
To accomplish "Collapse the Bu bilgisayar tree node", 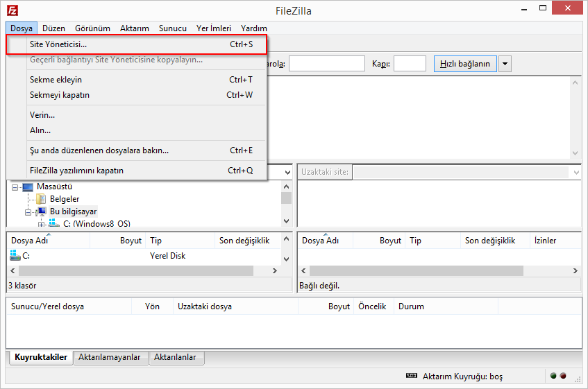I will (28, 212).
